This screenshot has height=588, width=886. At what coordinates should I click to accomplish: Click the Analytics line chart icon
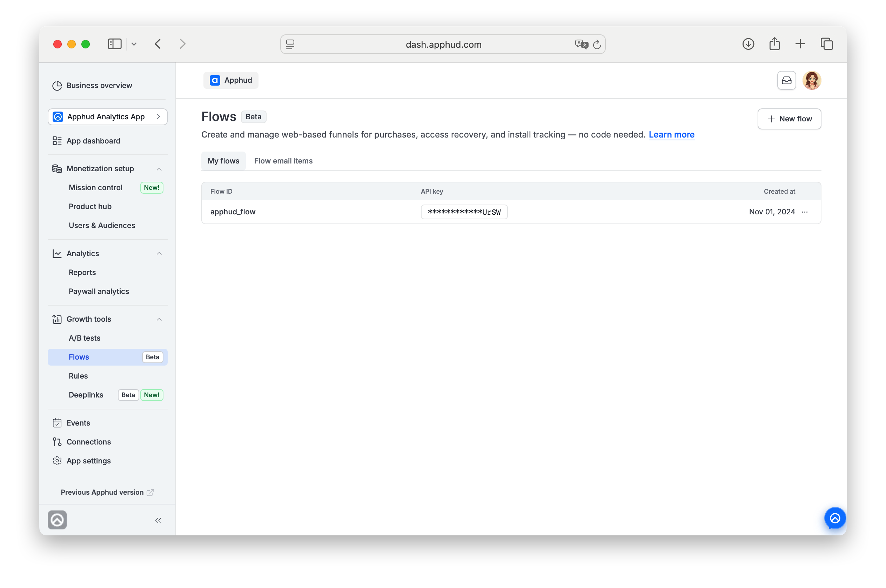57,254
